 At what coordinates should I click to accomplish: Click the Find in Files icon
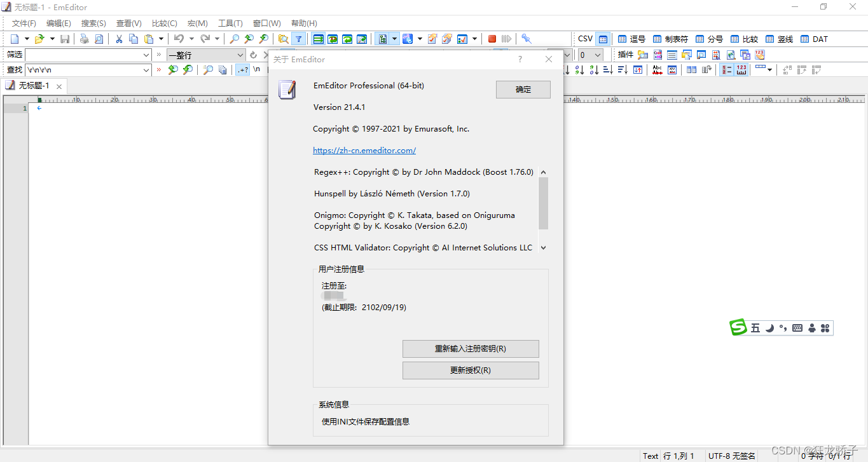(x=284, y=39)
